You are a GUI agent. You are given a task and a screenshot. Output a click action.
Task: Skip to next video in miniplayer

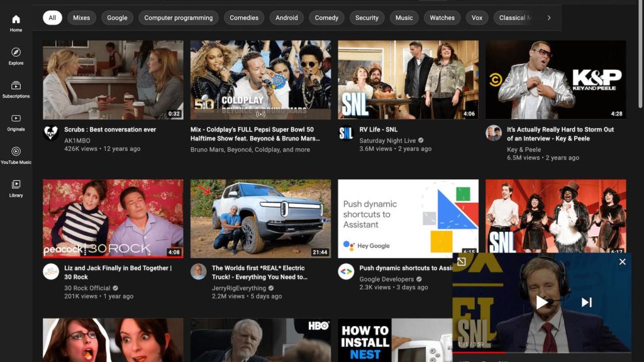tap(586, 302)
